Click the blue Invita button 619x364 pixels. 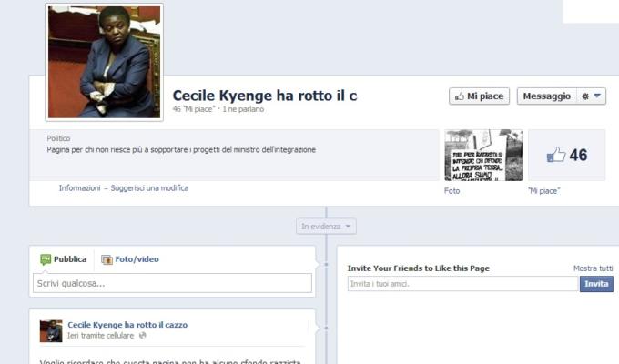point(596,284)
